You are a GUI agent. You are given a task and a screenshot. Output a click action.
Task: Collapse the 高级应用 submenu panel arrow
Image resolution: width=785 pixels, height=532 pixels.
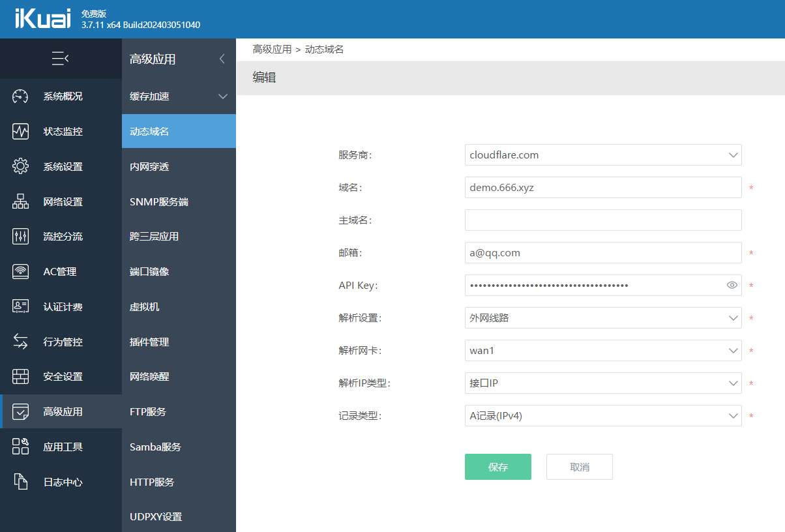(222, 59)
